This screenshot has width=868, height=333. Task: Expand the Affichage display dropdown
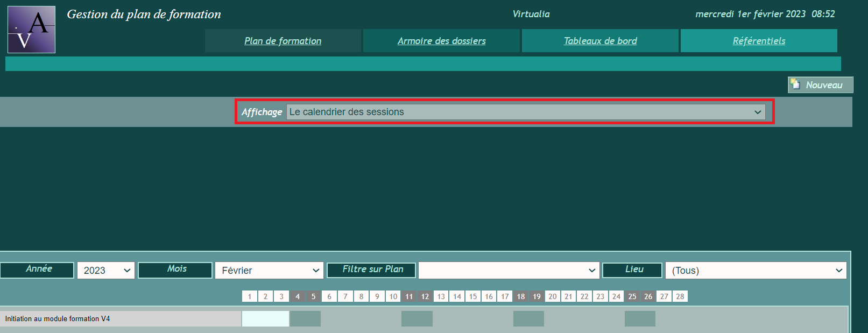526,112
